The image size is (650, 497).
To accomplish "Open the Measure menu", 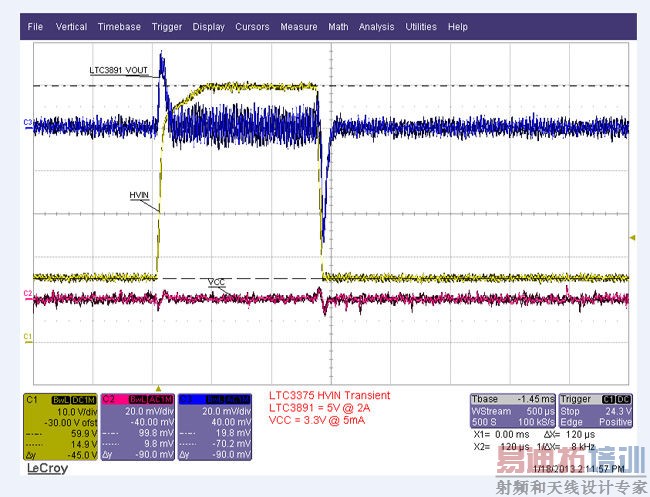I will 298,27.
